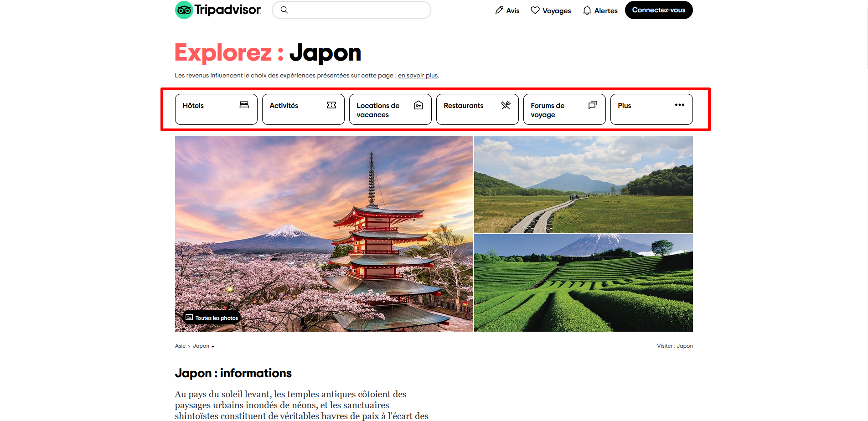Viewport: 868px width, 421px height.
Task: Click the bell icon for Alertes
Action: click(587, 10)
